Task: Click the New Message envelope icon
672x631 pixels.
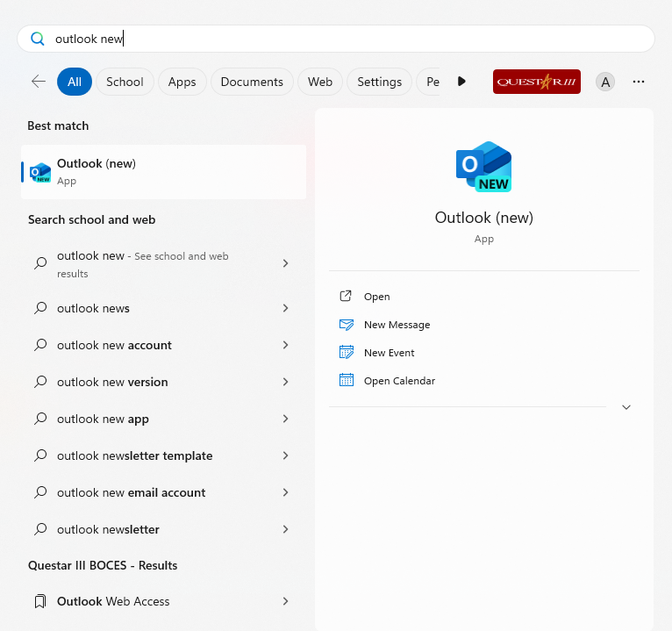Action: pos(347,325)
